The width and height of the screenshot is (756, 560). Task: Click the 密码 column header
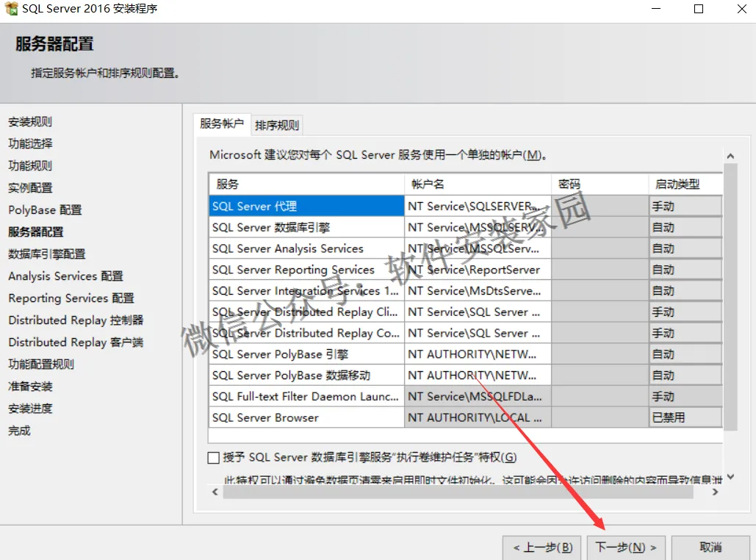click(x=600, y=184)
